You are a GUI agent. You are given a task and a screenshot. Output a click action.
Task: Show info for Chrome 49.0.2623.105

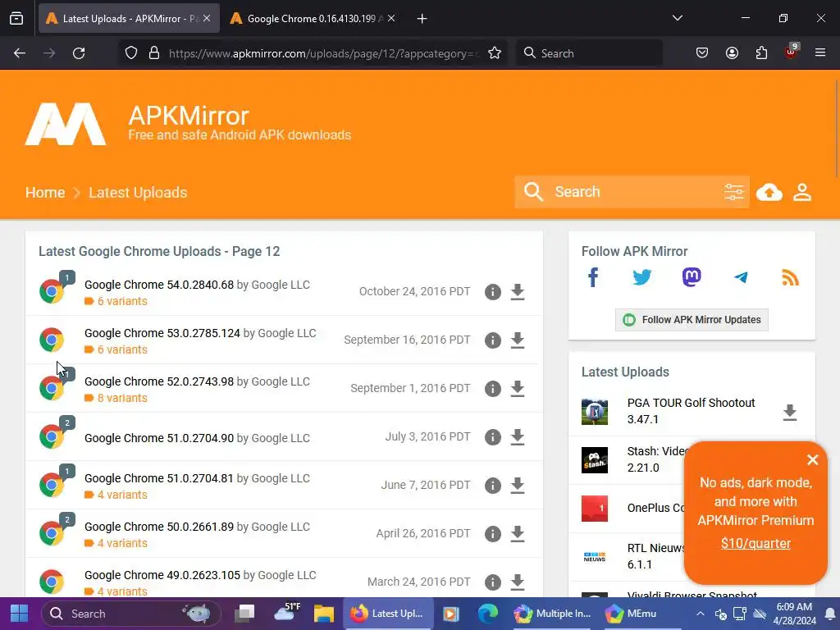[x=493, y=582]
